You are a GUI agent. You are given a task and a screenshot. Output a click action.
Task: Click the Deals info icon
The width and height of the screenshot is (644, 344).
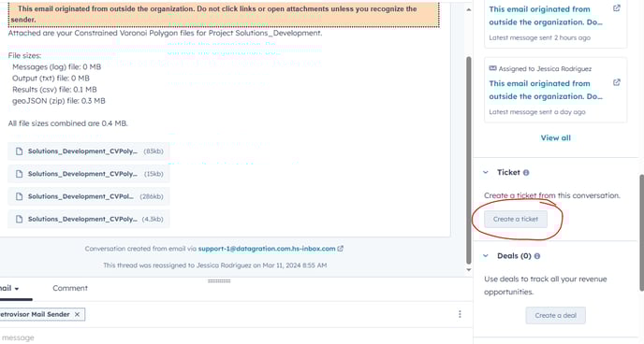[x=537, y=256]
